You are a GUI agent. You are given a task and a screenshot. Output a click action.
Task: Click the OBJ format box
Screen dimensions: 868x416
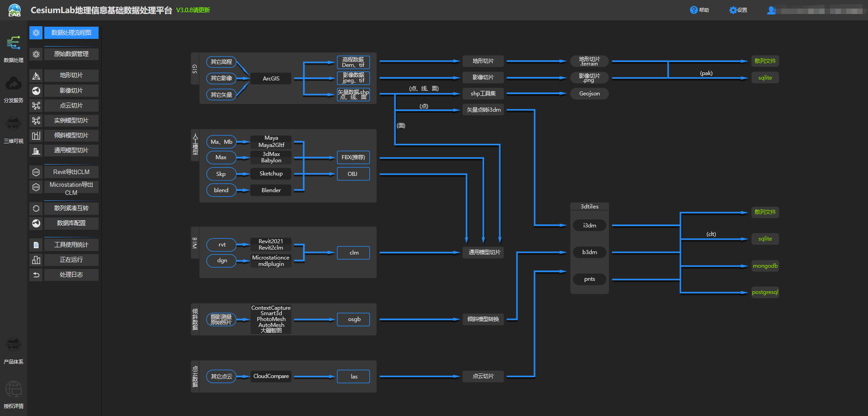pos(353,174)
